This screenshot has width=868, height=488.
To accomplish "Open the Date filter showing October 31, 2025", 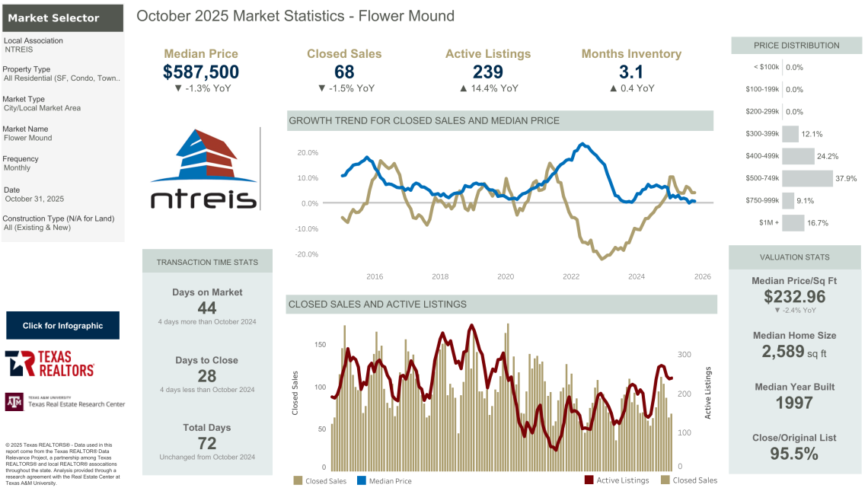I will click(62, 199).
